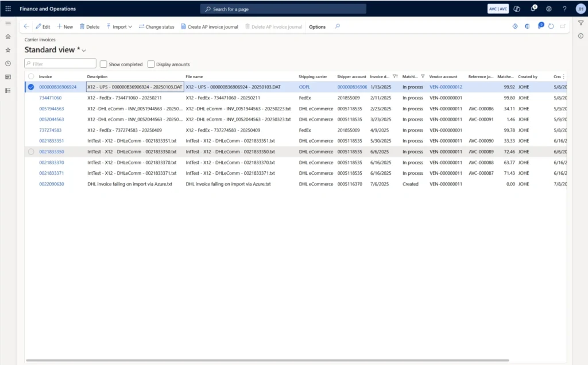588x365 pixels.
Task: Open the page in Microsoft Office
Action: pos(527,26)
